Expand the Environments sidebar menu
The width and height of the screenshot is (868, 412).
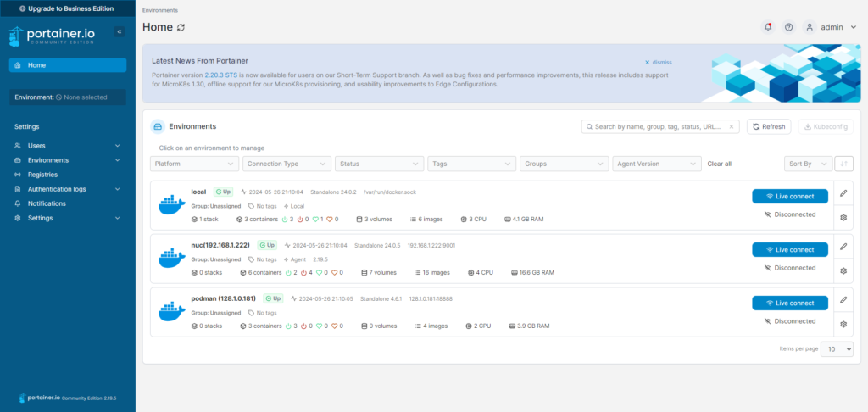(x=68, y=160)
